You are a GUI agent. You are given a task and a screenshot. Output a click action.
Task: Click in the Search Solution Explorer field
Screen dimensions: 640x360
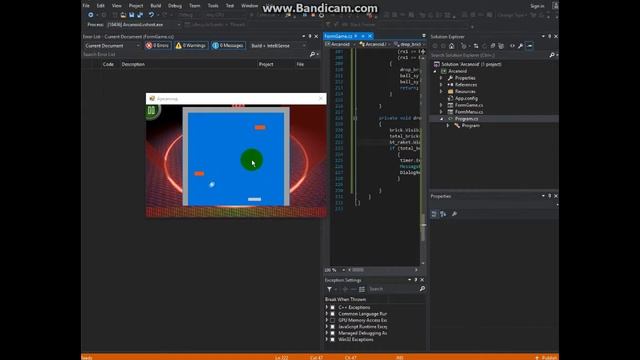pyautogui.click(x=489, y=55)
